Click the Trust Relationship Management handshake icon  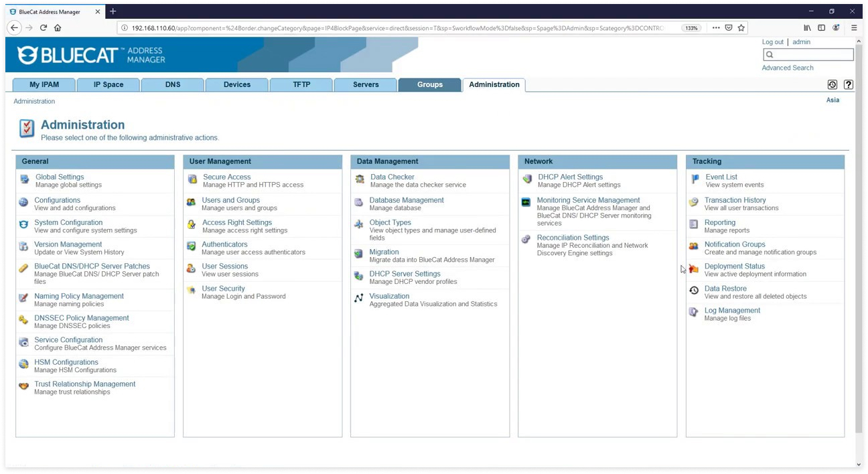(24, 386)
